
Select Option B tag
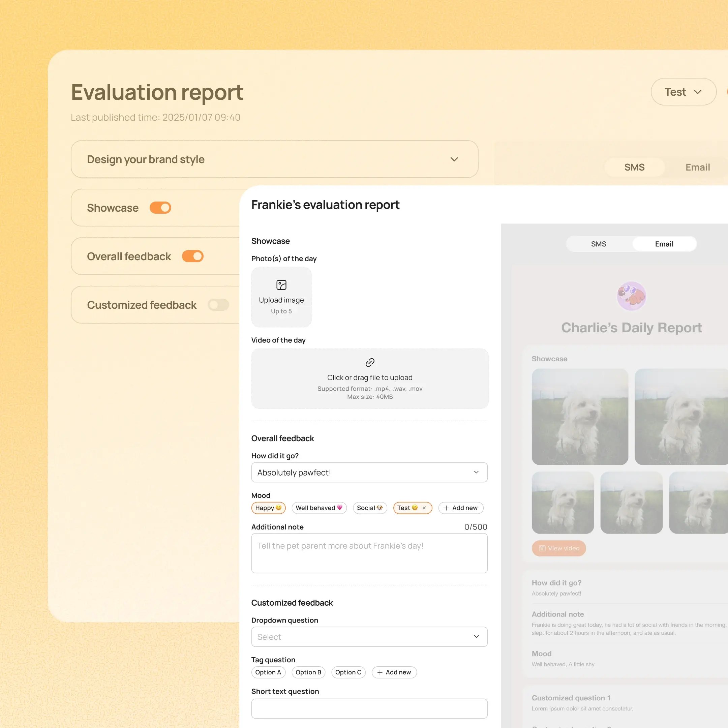click(x=309, y=672)
